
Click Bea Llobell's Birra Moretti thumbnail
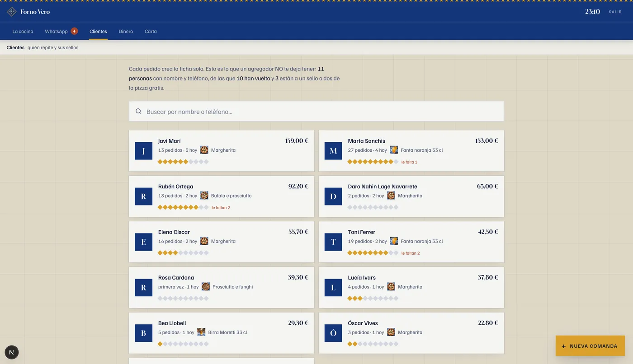201,332
